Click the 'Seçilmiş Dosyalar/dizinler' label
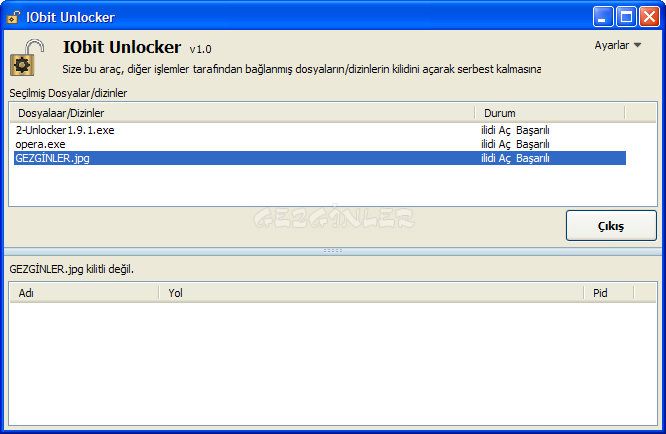 (68, 93)
